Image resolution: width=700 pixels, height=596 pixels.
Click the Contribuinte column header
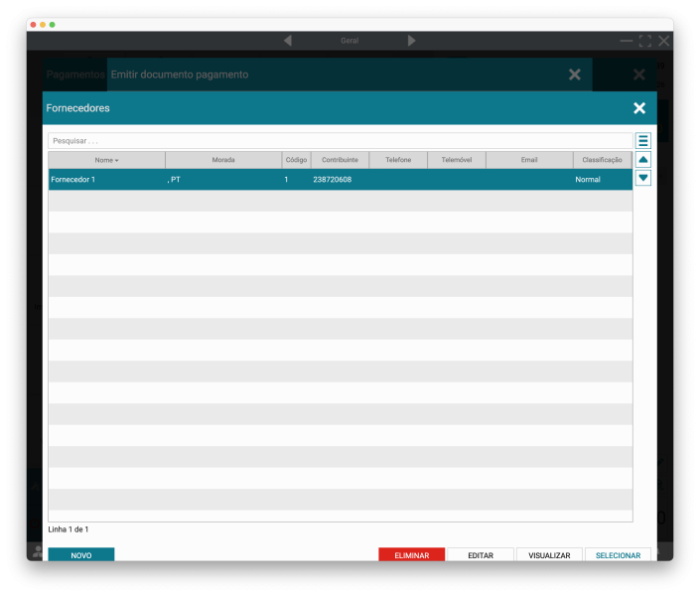[340, 160]
